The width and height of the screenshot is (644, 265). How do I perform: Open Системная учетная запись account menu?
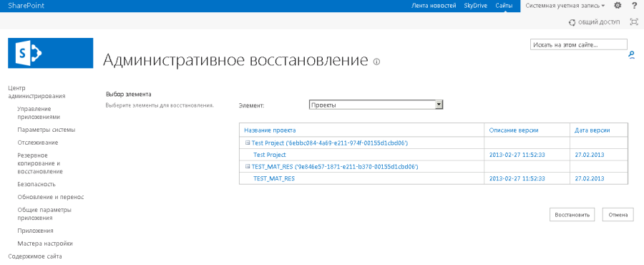[565, 6]
